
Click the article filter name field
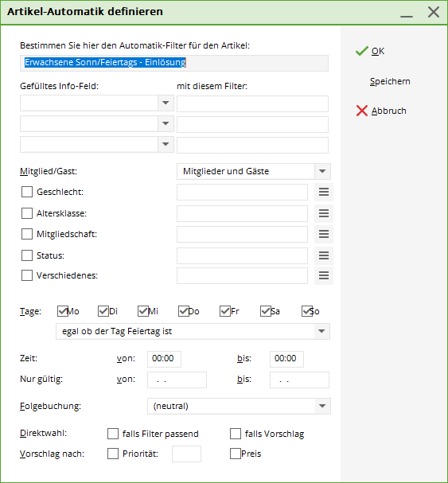pos(174,63)
